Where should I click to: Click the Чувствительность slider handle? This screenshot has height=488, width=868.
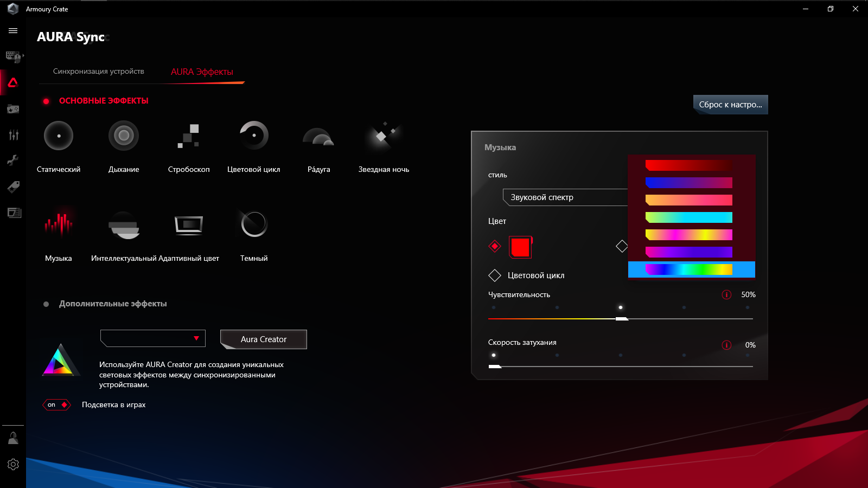tap(622, 319)
